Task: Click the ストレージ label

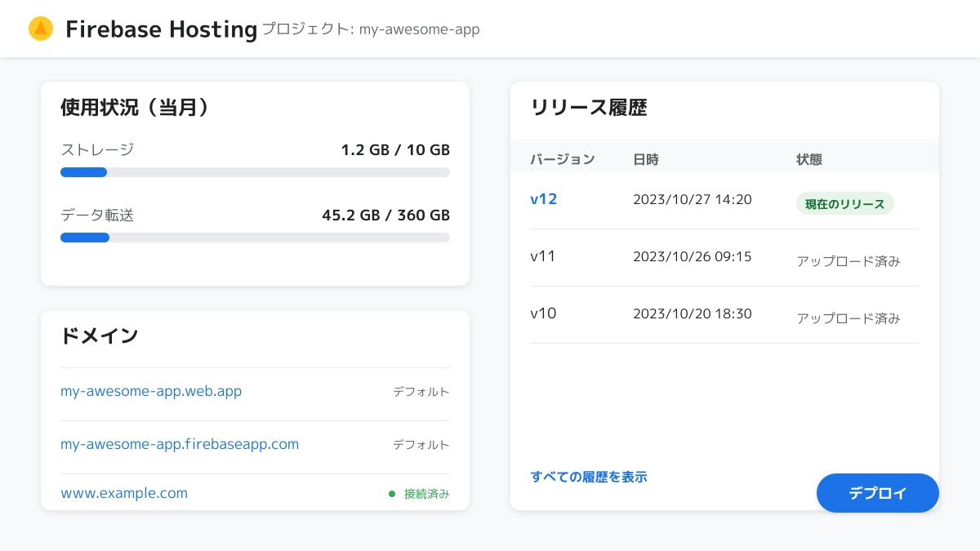Action: point(97,150)
